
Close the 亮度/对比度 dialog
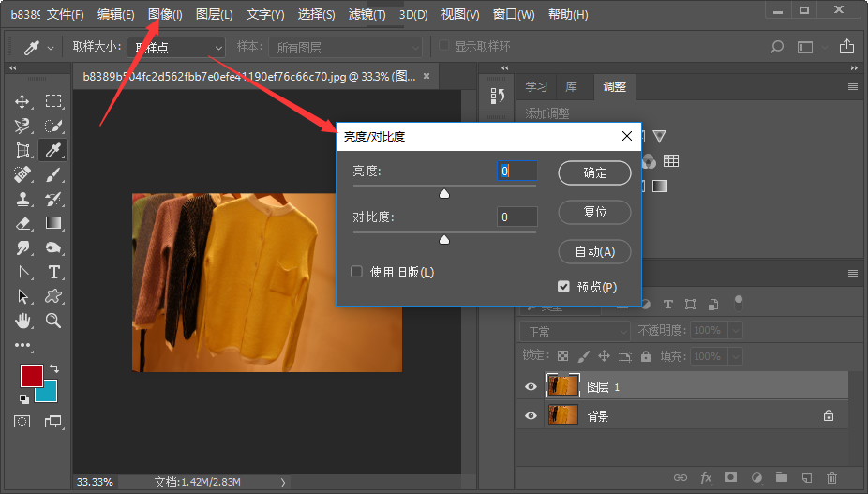pyautogui.click(x=627, y=136)
